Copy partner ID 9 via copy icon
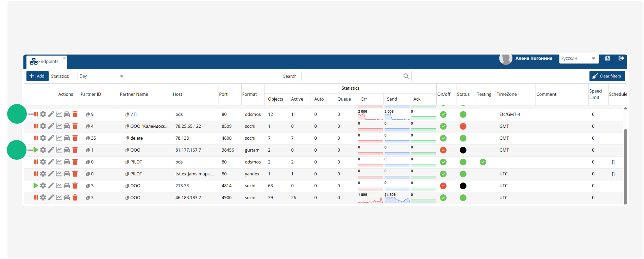Screen dimensions: 644x259 click(88, 115)
